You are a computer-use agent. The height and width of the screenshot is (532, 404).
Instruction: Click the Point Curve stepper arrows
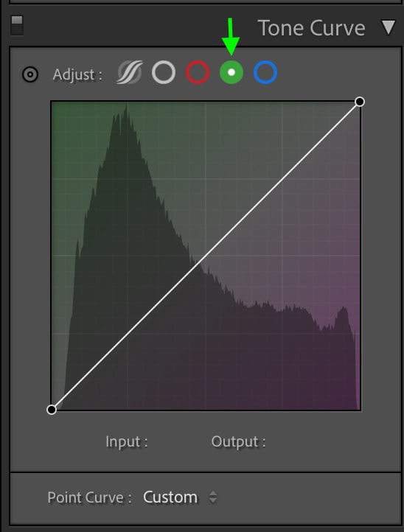(213, 497)
